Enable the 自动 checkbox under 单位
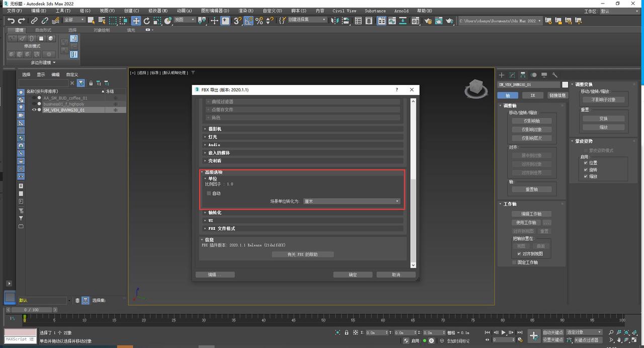Image resolution: width=644 pixels, height=348 pixels. click(209, 193)
